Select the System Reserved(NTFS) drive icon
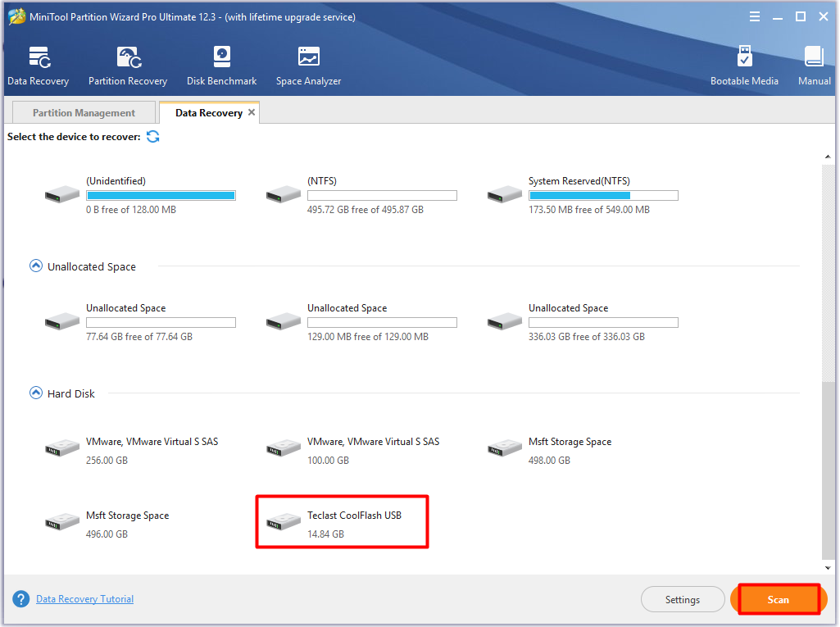 point(505,194)
